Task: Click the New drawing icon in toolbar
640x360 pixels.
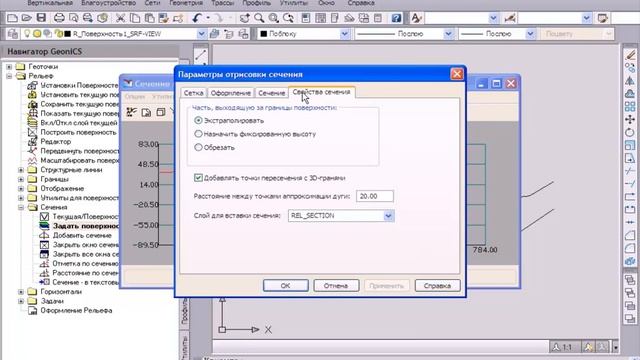Action: point(12,18)
